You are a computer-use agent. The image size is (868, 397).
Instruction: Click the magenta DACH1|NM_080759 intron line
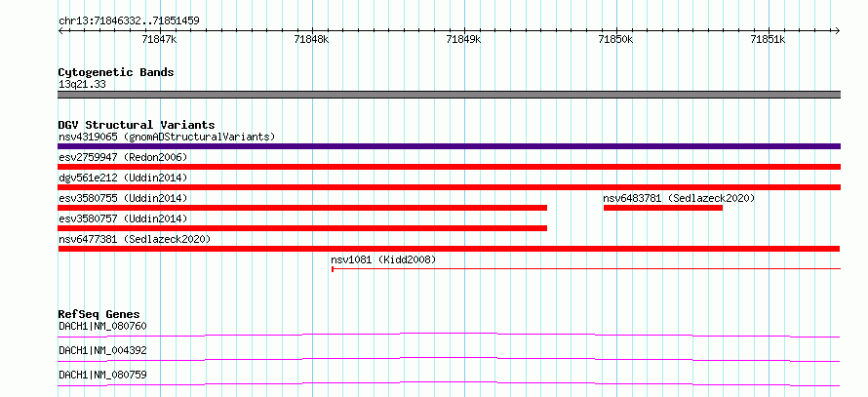pos(449,383)
